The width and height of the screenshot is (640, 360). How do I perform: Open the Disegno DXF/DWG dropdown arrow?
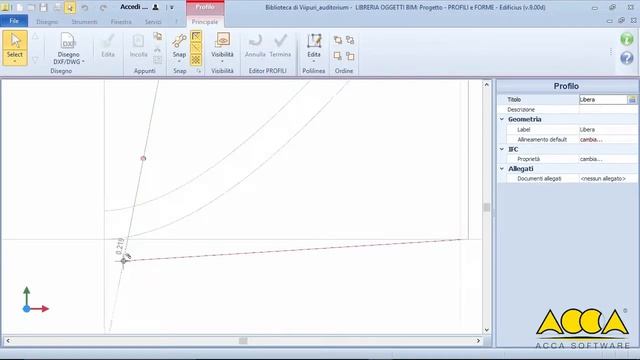(x=83, y=62)
